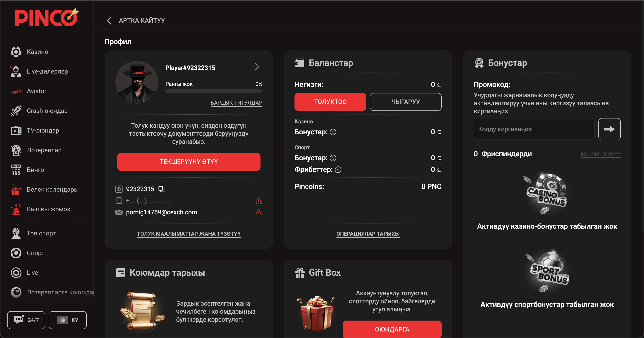Open the bonus info tooltip under Казино
644x338 pixels.
pyautogui.click(x=333, y=132)
